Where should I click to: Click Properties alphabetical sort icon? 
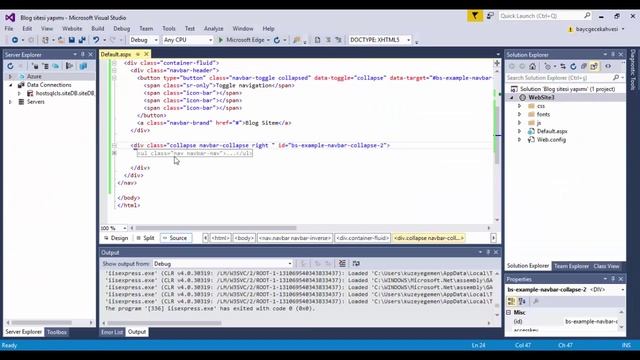(522, 302)
